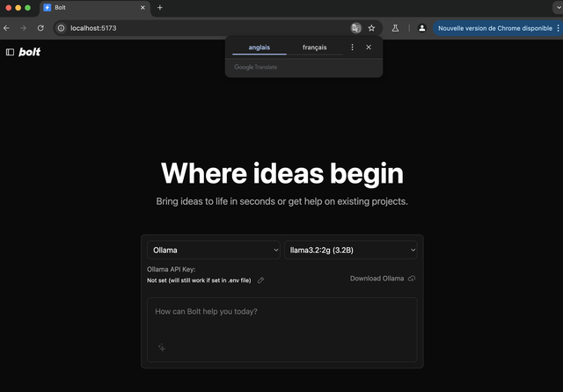Click the Where ideas begin heading

click(282, 173)
